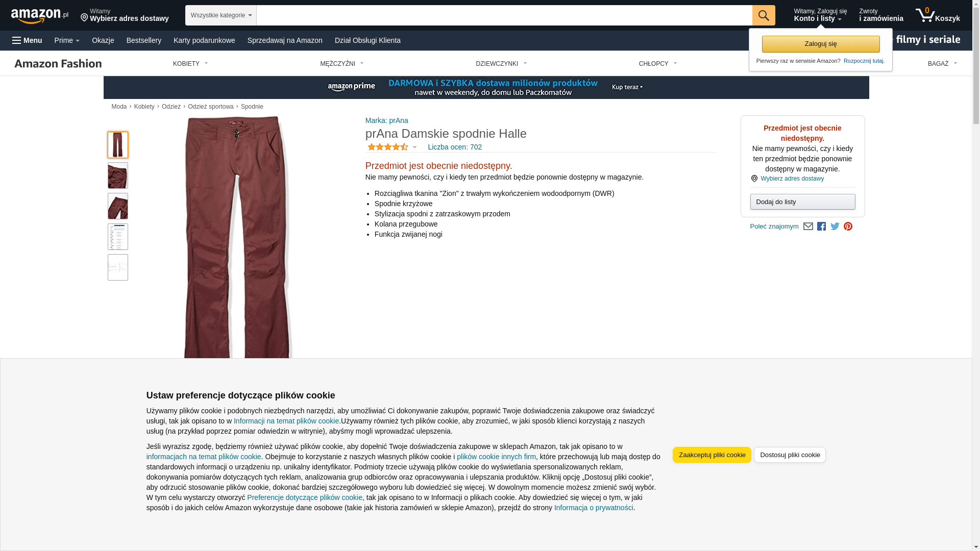Viewport: 980px width, 551px height.
Task: Click the Dodaj do listy button
Action: (x=803, y=202)
